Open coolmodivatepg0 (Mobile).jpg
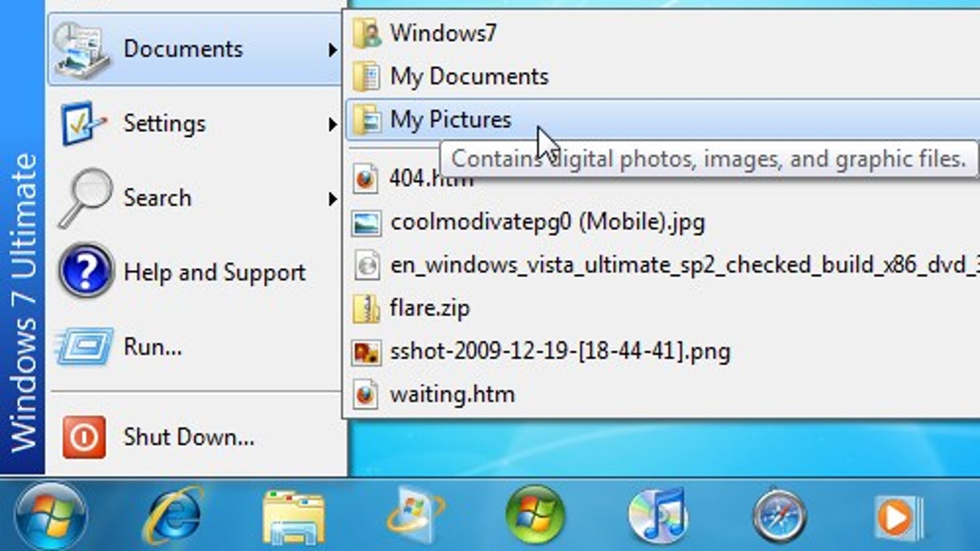This screenshot has height=551, width=980. coord(663,222)
